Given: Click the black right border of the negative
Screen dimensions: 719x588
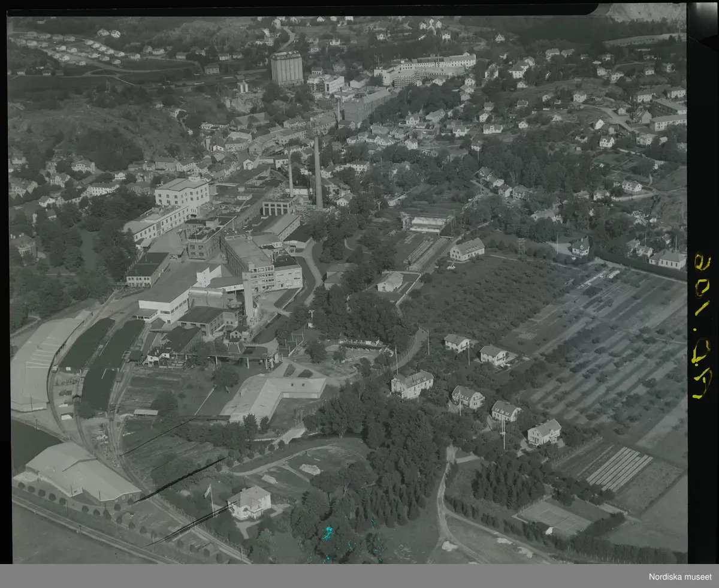Looking at the screenshot, I should [x=702, y=150].
